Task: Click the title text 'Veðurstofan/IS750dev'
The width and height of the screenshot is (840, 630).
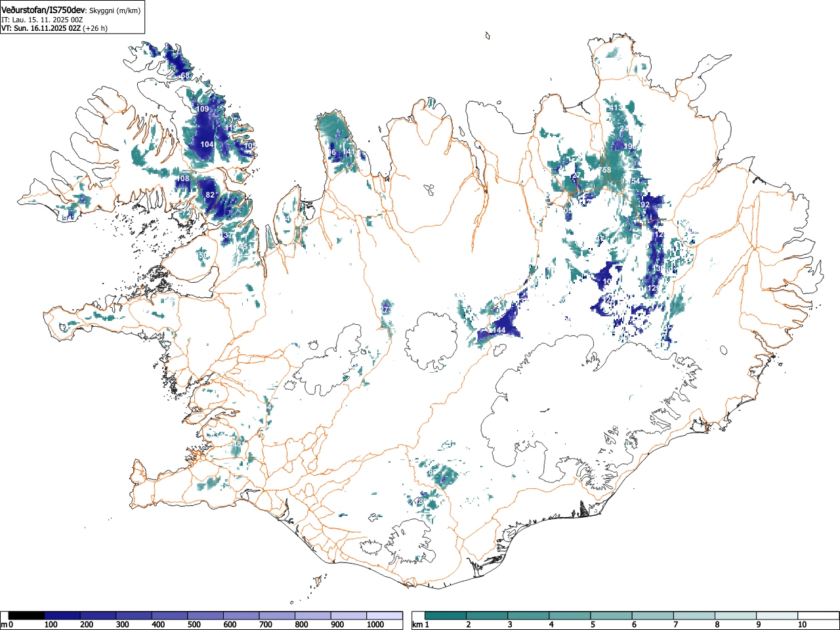Action: [x=43, y=10]
